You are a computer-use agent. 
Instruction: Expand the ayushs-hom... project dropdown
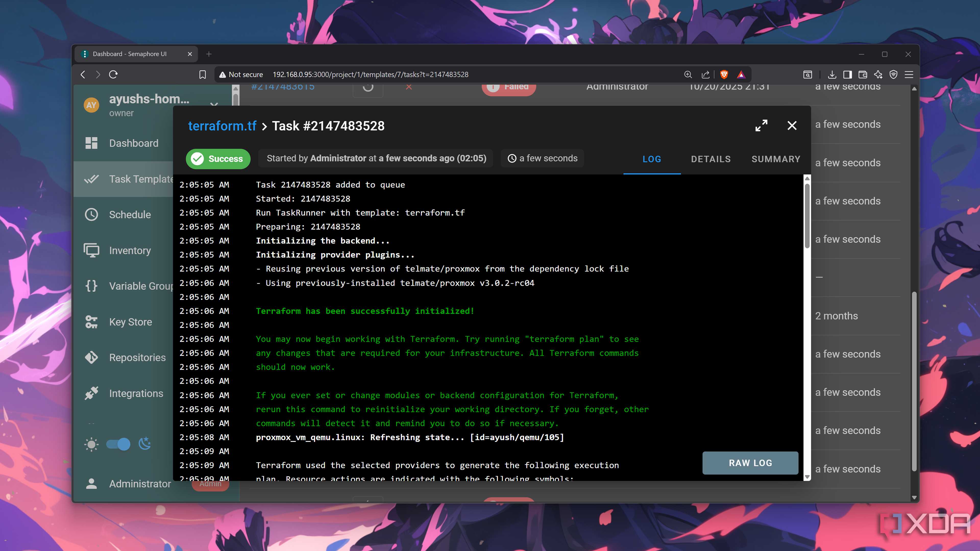point(214,104)
